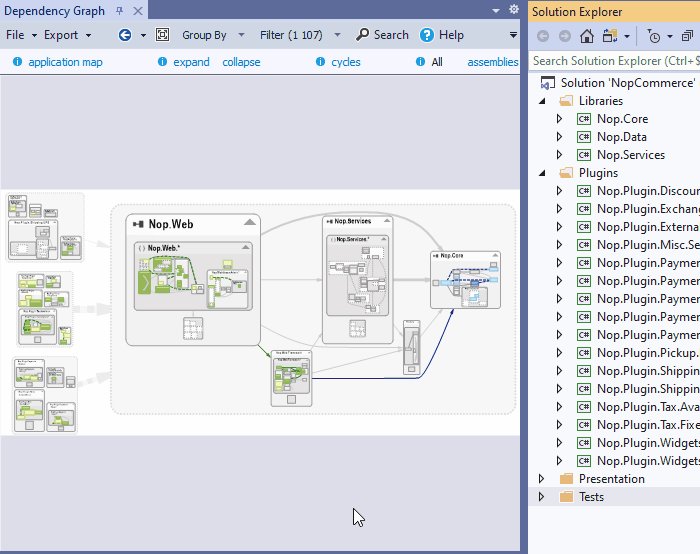
Task: Click the Home icon in Solution Explorer
Action: (587, 36)
